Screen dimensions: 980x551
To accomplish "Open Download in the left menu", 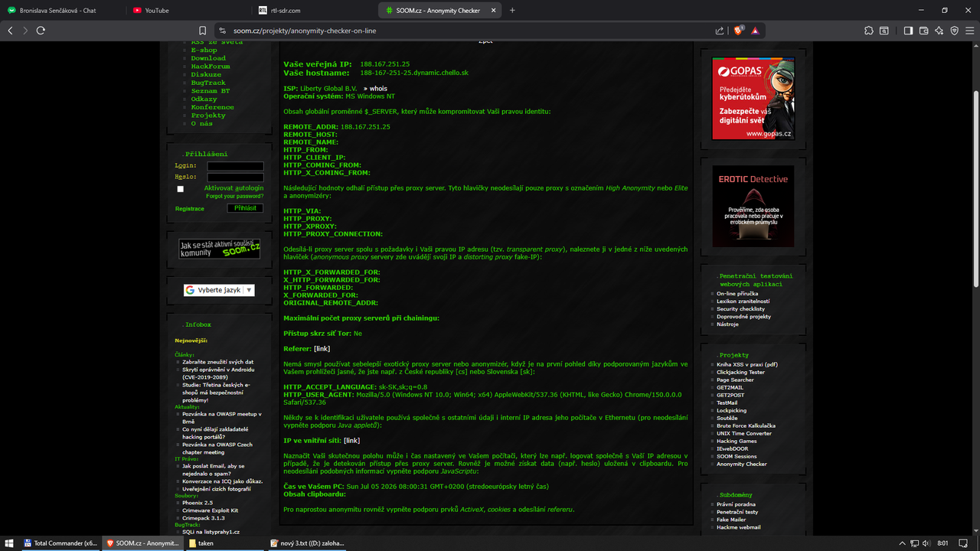I will coord(208,58).
